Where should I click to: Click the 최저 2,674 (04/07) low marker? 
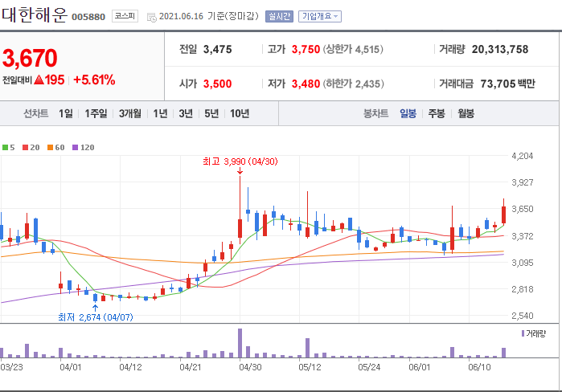pos(96,317)
